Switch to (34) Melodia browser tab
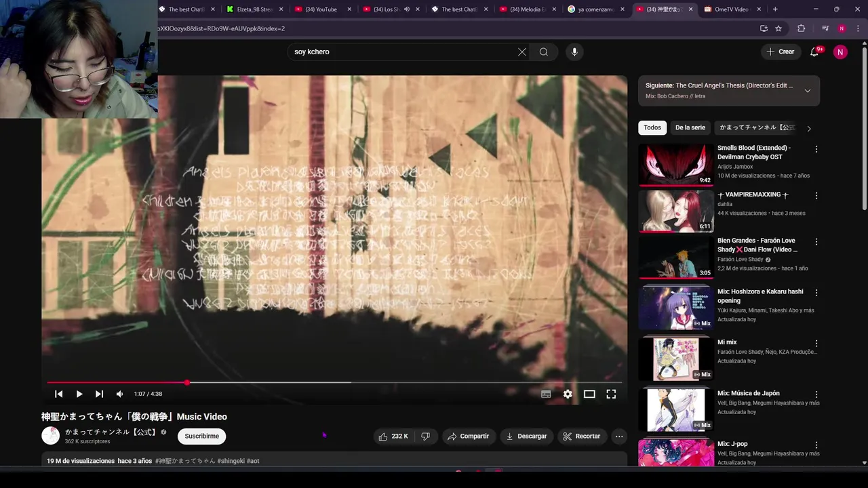 [528, 9]
